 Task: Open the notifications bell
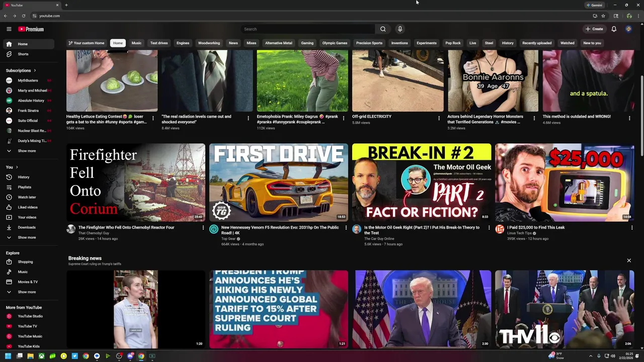tap(614, 29)
